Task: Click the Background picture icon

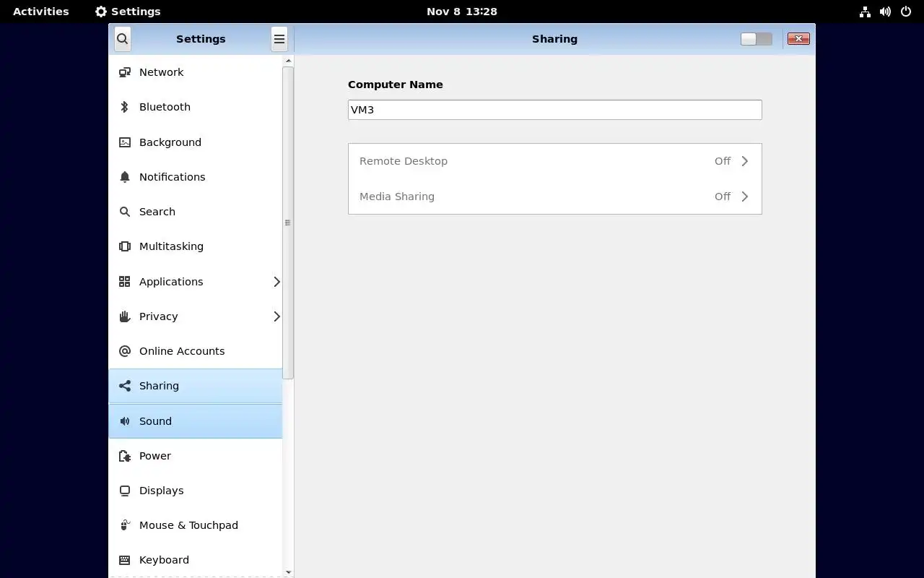Action: [x=125, y=142]
